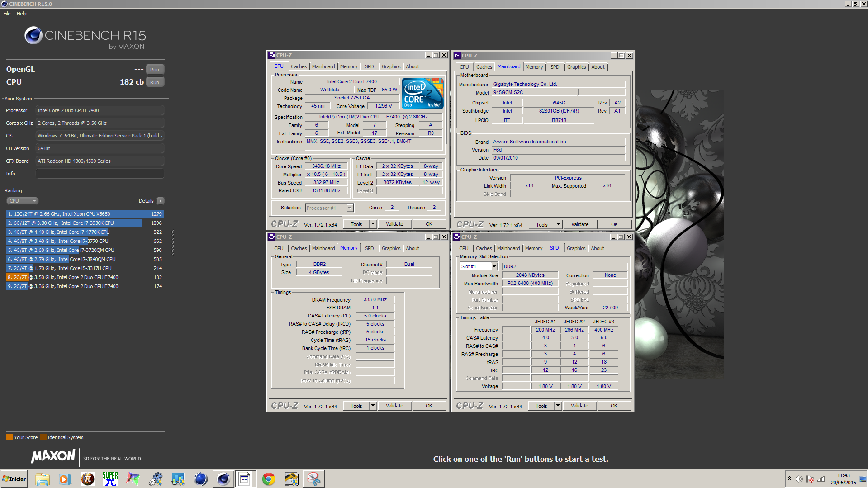Run the OpenGL benchmark
This screenshot has width=868, height=488.
click(x=155, y=70)
